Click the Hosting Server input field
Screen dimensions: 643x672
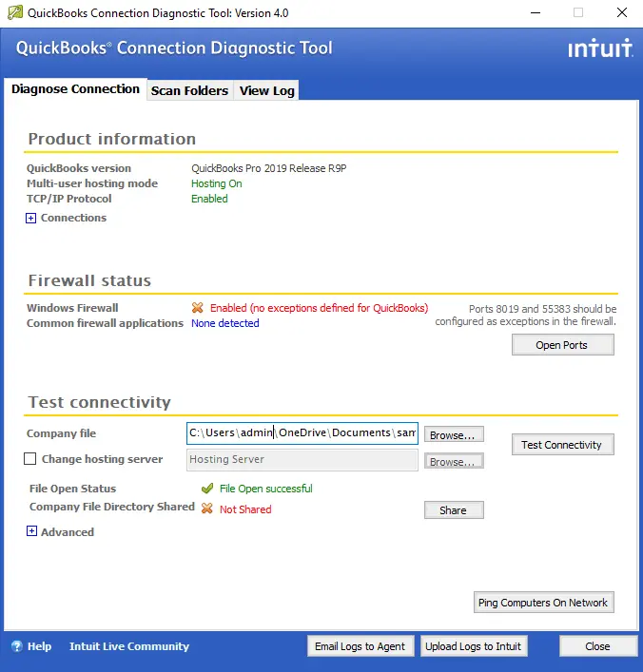click(x=302, y=460)
